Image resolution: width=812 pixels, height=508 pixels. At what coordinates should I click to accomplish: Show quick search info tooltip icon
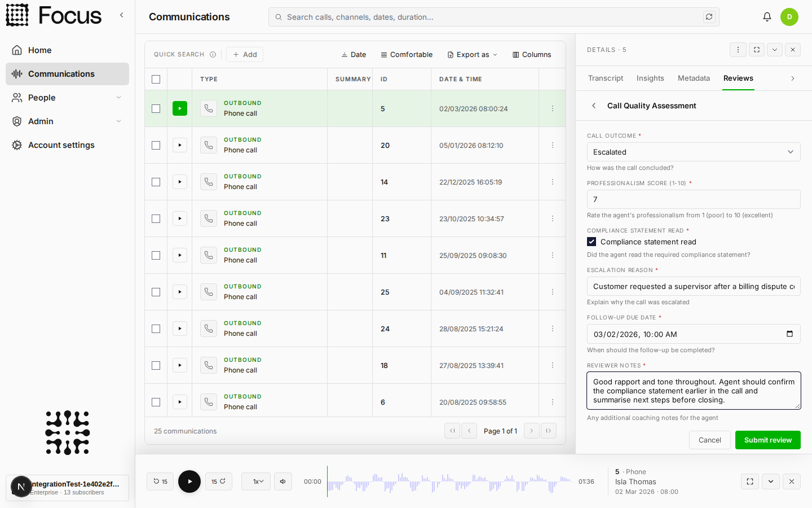click(x=213, y=55)
